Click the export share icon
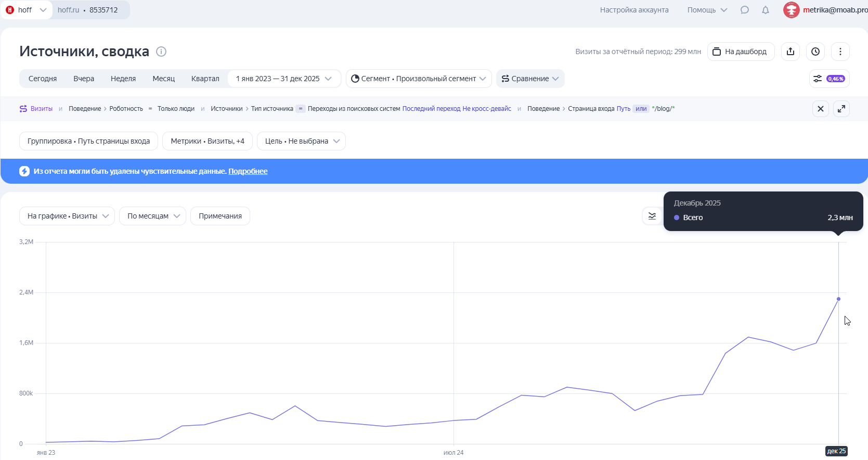 point(791,52)
